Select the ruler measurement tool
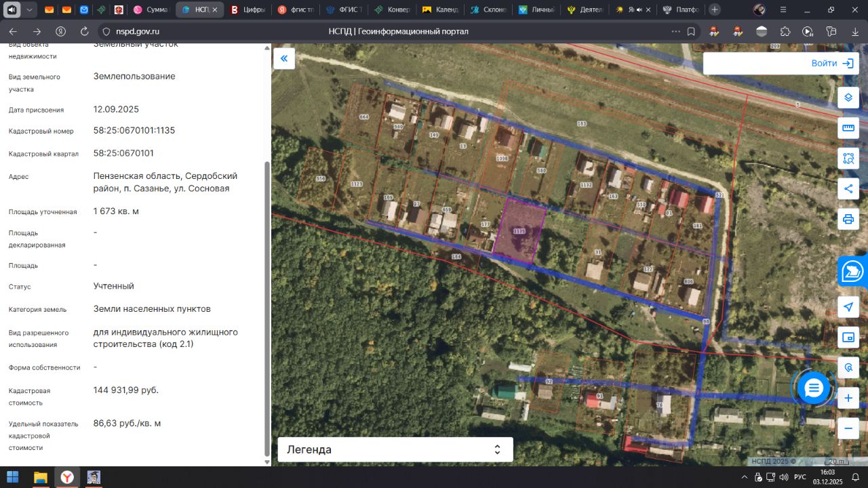 point(848,128)
